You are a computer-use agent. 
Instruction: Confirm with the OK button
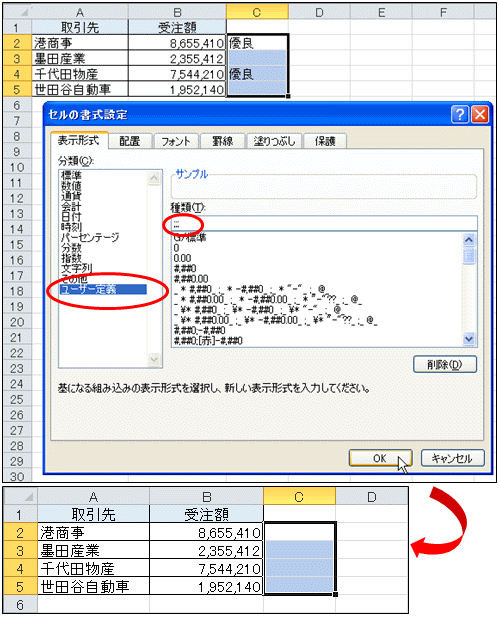point(380,458)
